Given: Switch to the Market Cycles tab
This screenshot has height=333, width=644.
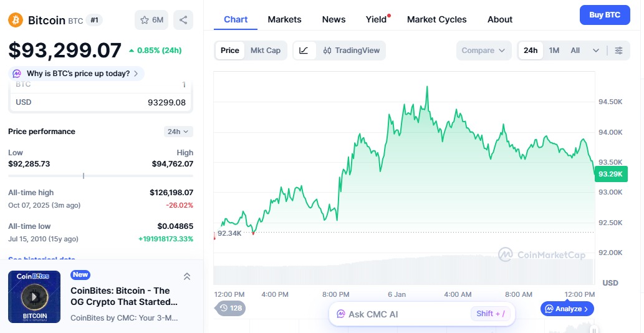Looking at the screenshot, I should pos(436,19).
